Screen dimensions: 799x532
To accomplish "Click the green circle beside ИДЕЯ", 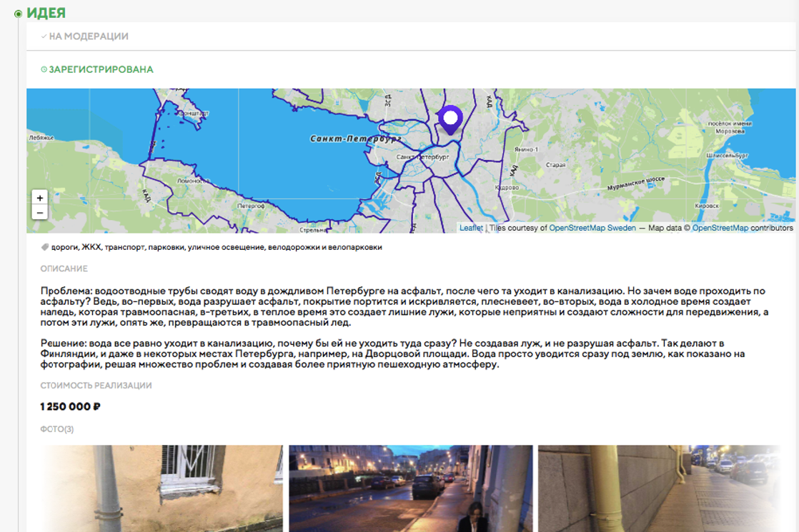I will coord(19,14).
